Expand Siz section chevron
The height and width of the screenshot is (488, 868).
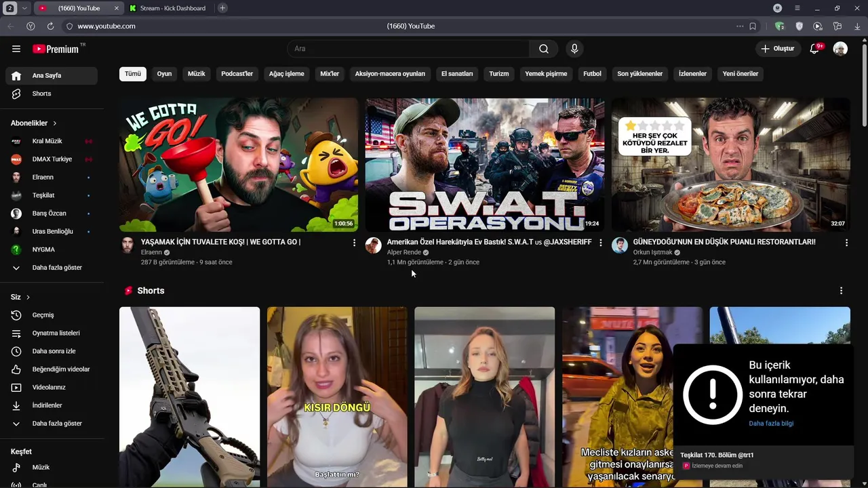(x=28, y=298)
